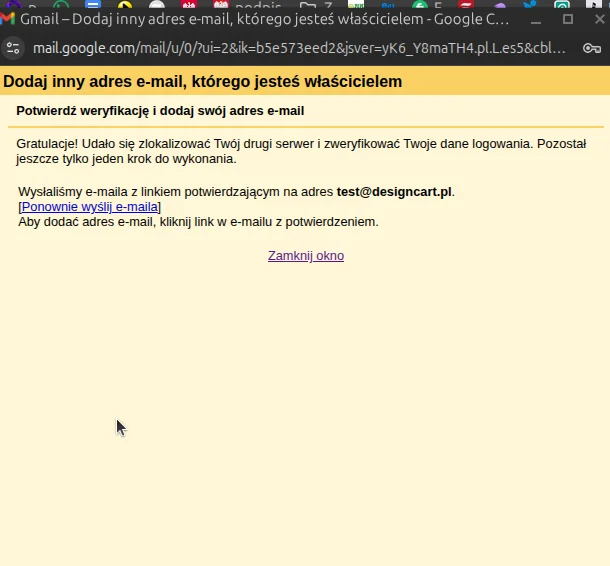The image size is (610, 566).
Task: Click the text 'Aby dodać adres e-mail, kliknij link'
Action: [x=115, y=222]
